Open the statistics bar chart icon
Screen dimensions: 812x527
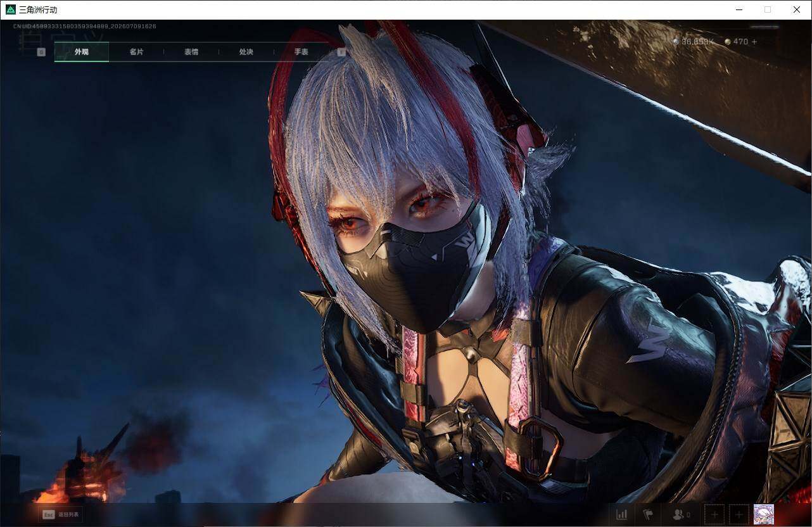[622, 515]
